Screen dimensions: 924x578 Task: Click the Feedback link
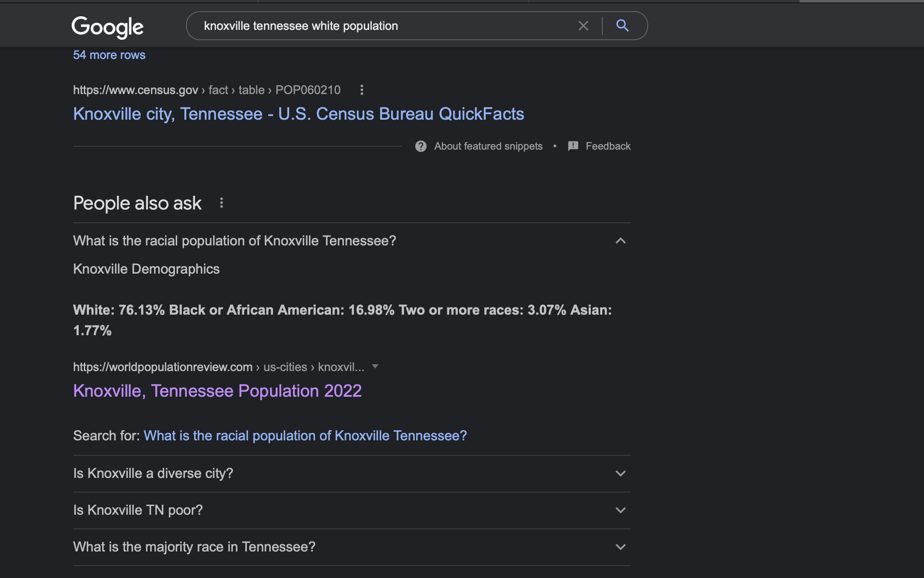coord(608,146)
